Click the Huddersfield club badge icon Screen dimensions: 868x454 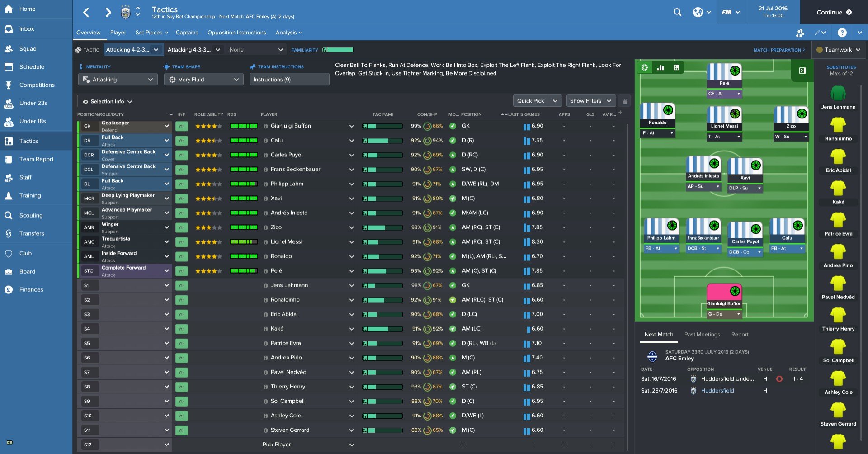pos(126,12)
